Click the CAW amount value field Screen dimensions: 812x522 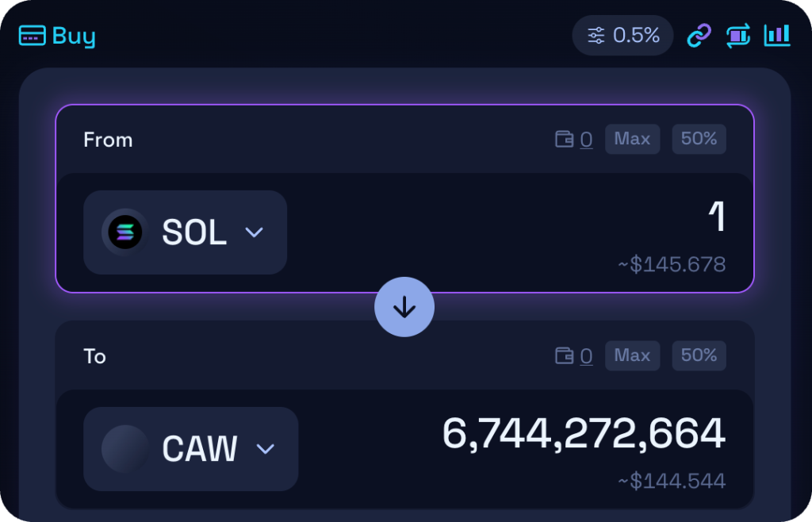tap(584, 433)
